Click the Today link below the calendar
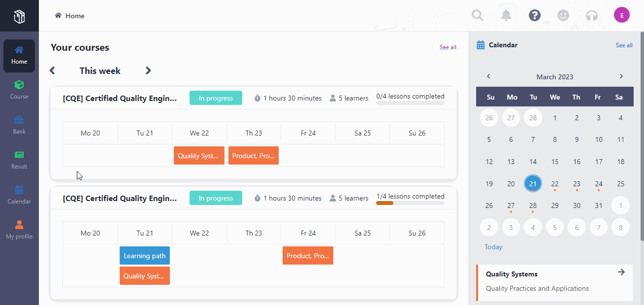 coord(493,247)
